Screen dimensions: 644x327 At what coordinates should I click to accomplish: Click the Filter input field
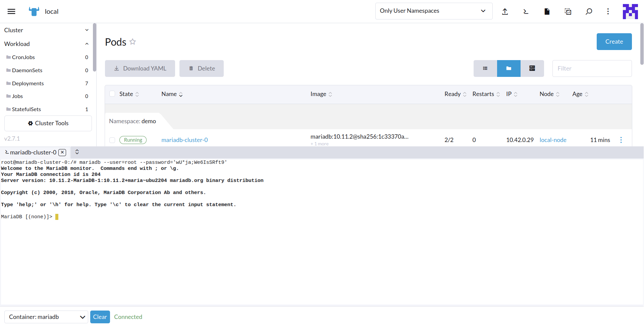click(x=592, y=68)
